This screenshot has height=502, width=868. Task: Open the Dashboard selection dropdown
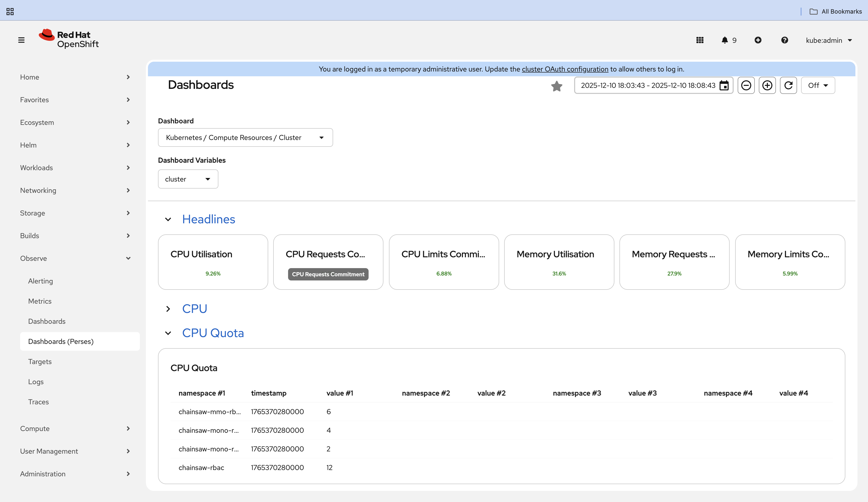[x=245, y=137]
